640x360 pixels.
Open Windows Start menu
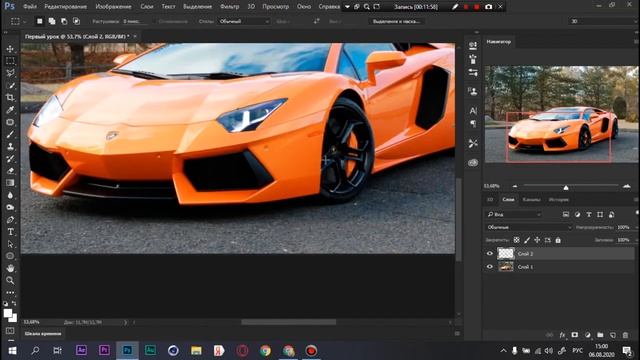click(12, 351)
